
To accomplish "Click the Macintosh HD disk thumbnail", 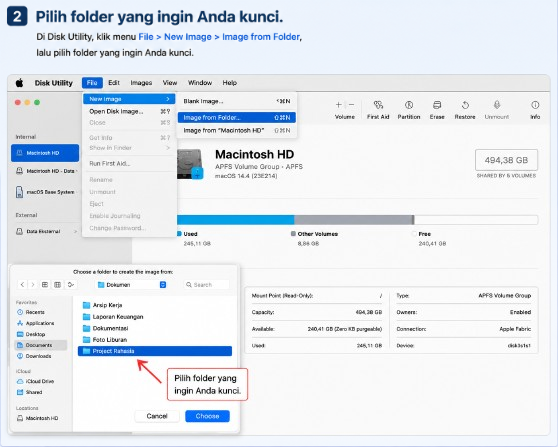I will (x=190, y=164).
